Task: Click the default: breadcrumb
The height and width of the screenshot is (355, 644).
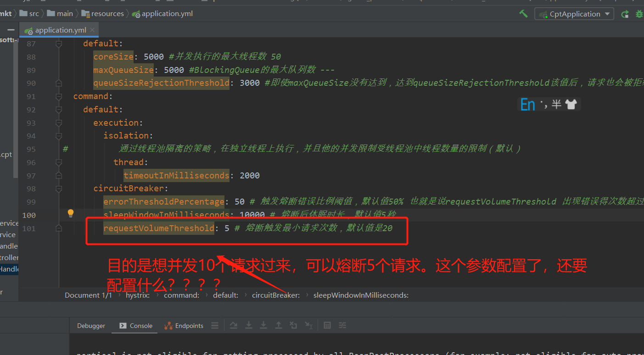Action: coord(225,295)
